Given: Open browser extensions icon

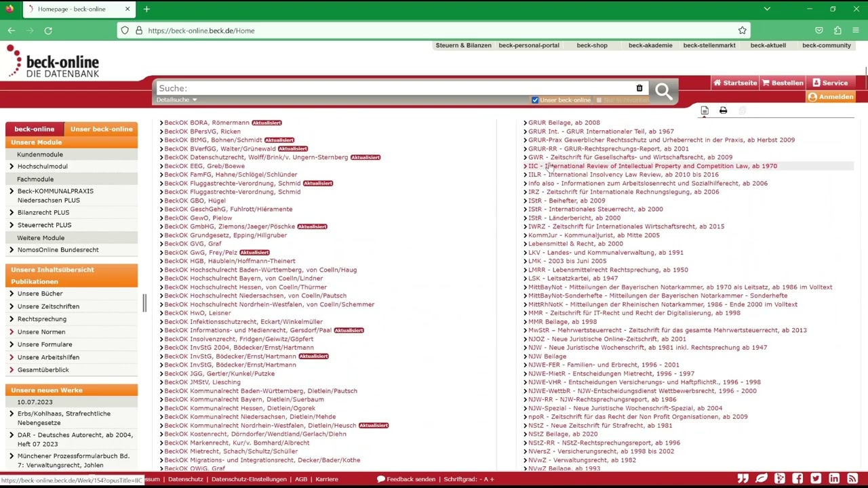Looking at the screenshot, I should (837, 30).
